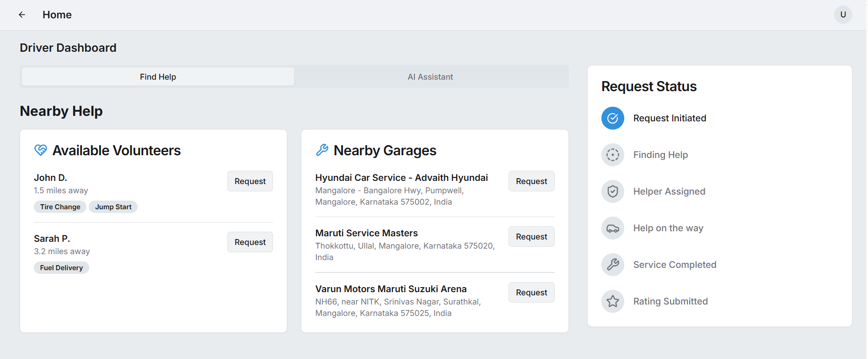Request Varun Motors Maruti Suzuki Arena
The width and height of the screenshot is (868, 359).
point(531,293)
